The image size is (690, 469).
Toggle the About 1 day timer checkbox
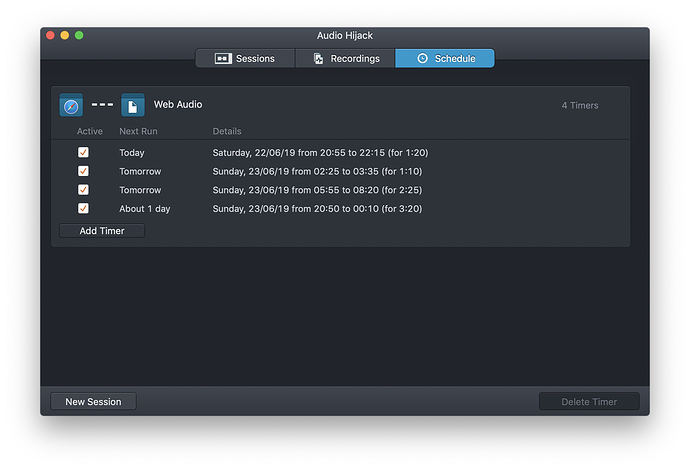point(83,208)
